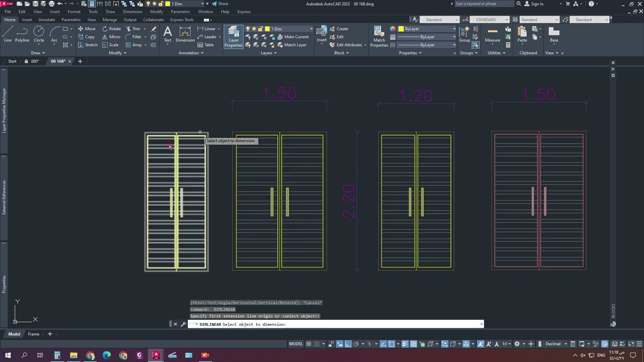Click Create block button
Image resolution: width=644 pixels, height=362 pixels.
pos(339,29)
